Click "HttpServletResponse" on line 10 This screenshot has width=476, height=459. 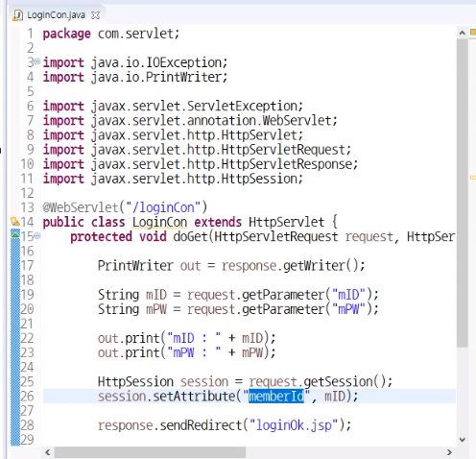click(287, 164)
